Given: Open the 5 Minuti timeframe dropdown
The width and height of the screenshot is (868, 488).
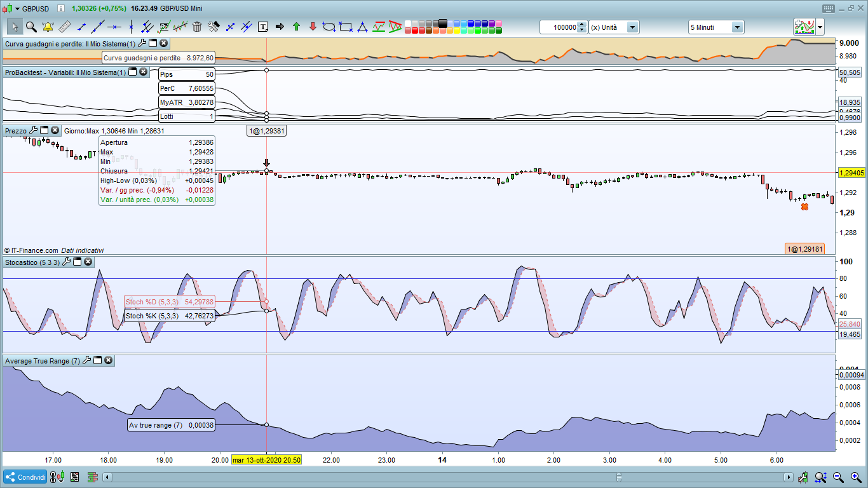Looking at the screenshot, I should (x=737, y=27).
